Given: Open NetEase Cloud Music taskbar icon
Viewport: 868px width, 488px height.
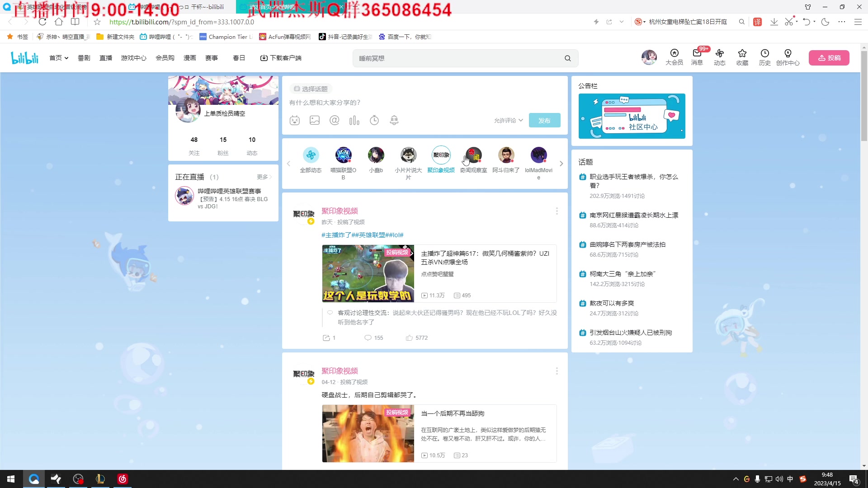Looking at the screenshot, I should (123, 479).
